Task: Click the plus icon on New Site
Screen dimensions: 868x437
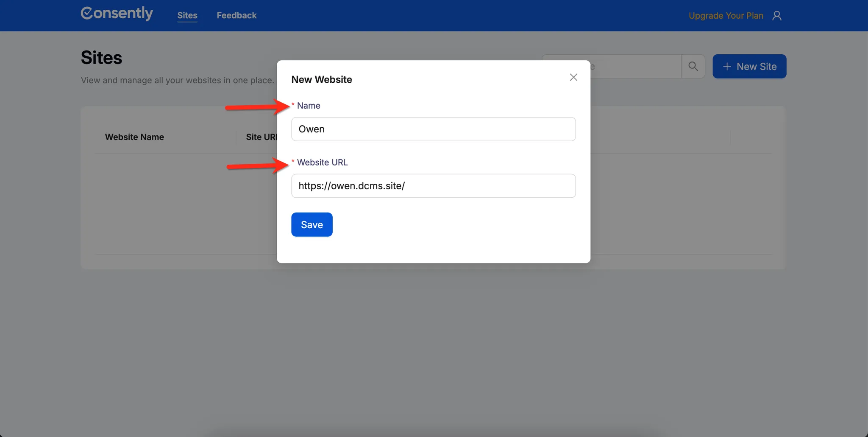Action: tap(727, 67)
